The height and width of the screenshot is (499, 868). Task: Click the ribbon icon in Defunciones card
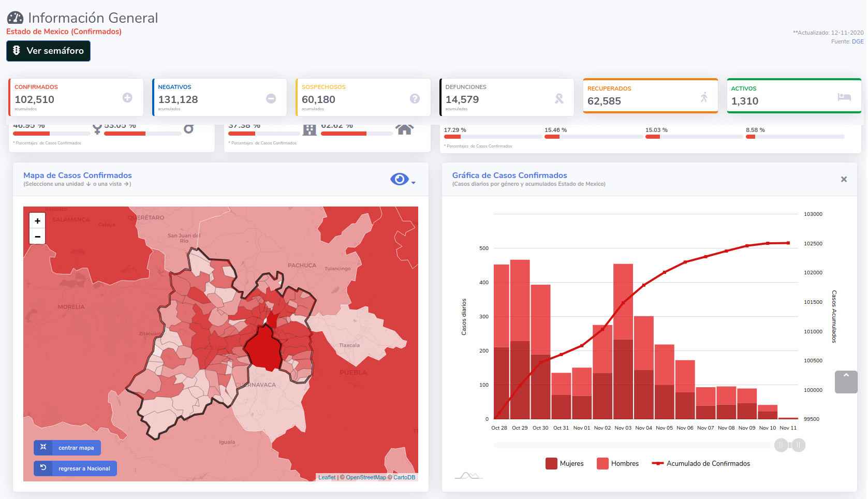tap(559, 98)
